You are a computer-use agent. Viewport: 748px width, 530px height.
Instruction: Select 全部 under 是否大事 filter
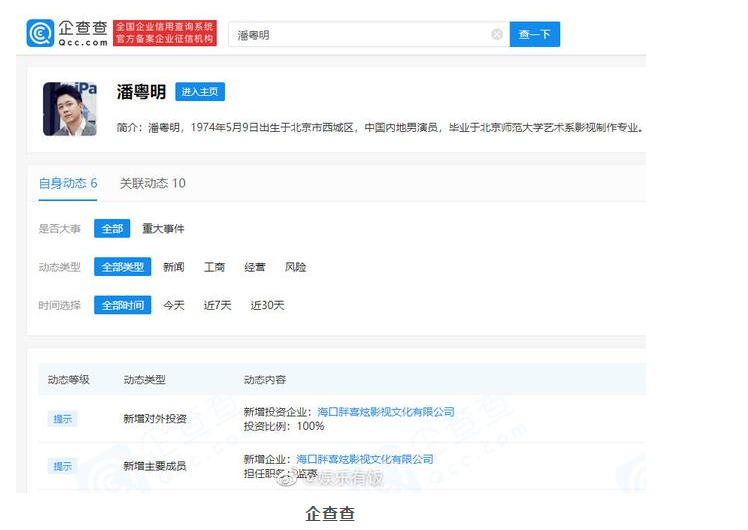point(112,229)
